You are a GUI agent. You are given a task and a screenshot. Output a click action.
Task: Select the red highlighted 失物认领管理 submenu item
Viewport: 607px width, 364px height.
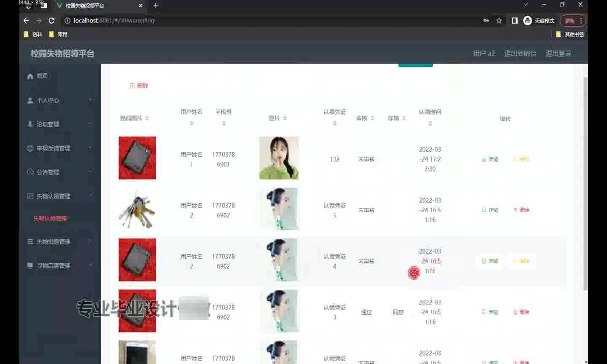click(50, 219)
